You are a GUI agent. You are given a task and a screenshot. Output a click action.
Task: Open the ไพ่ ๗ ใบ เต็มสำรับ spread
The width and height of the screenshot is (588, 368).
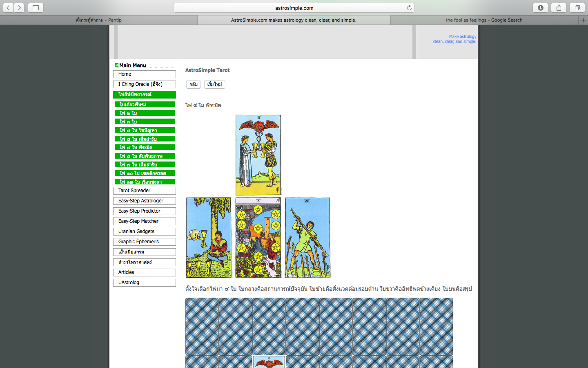point(145,165)
